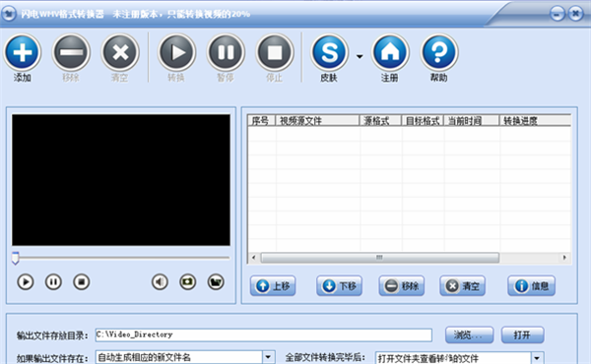Click the preview snapshot icon
591x364 pixels.
coord(188,282)
